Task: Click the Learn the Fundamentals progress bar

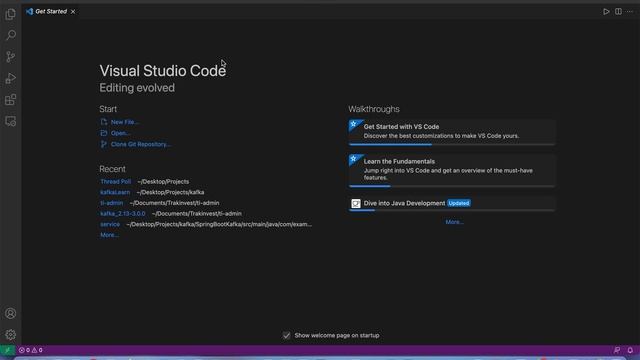Action: click(x=452, y=186)
